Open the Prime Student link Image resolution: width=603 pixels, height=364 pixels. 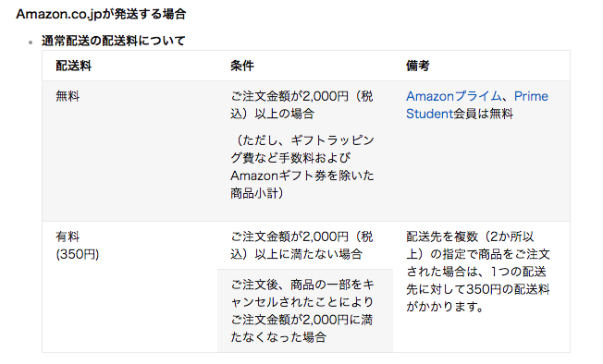click(477, 104)
